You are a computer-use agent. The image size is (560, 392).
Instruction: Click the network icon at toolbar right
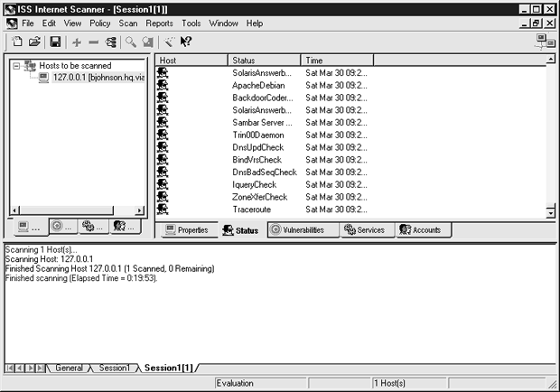tap(545, 42)
